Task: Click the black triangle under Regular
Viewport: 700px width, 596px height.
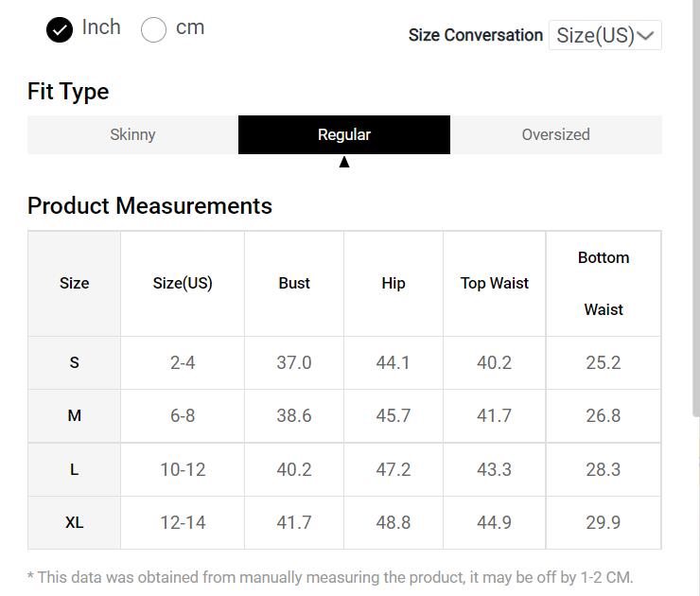Action: 344,162
